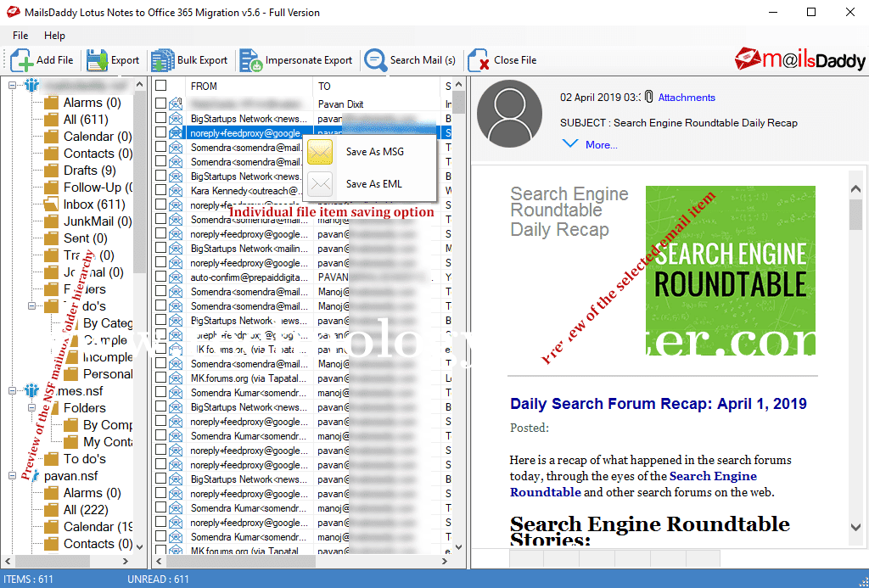Click the Sent folder icon
Image resolution: width=869 pixels, height=588 pixels.
(x=51, y=238)
